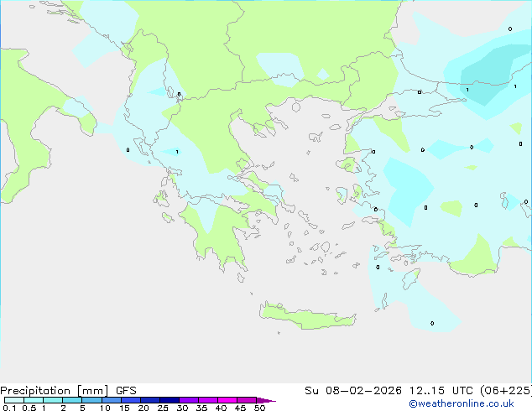This screenshot has height=411, width=532.
Task: Click the '25' legend scale label
Action: coord(163,408)
